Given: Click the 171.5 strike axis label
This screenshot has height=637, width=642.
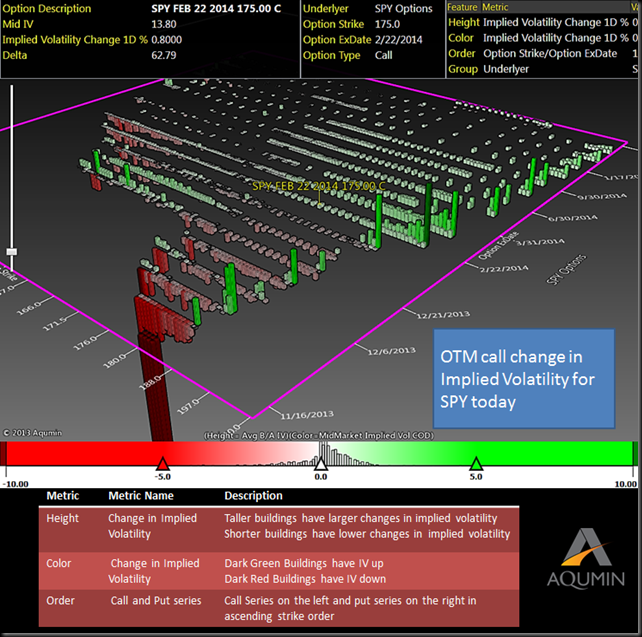Looking at the screenshot, I should 54,323.
